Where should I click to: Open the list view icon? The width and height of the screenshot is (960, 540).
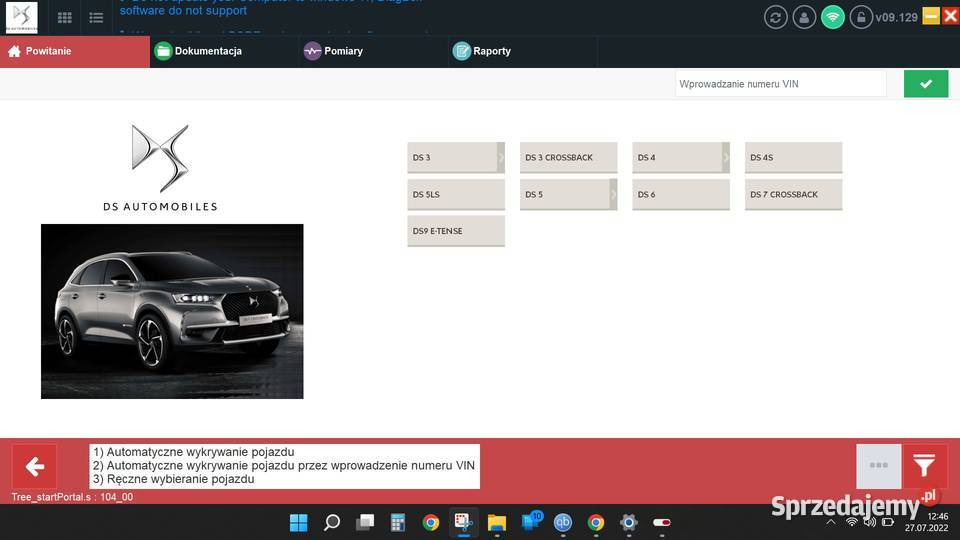[96, 18]
